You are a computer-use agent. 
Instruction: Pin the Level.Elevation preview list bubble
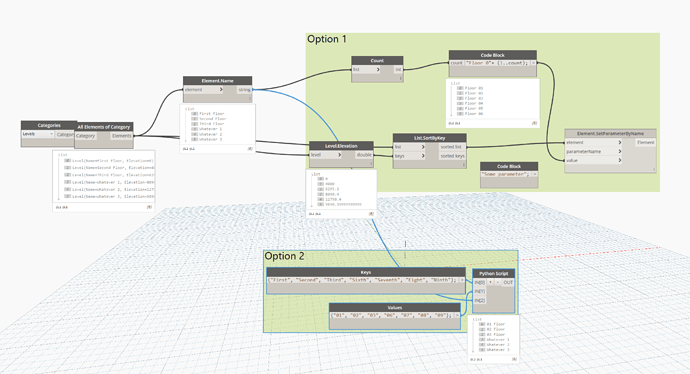pyautogui.click(x=371, y=214)
